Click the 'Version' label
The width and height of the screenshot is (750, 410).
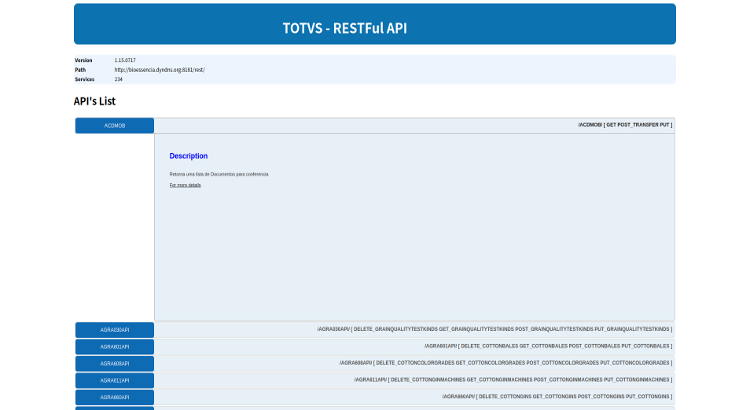[83, 60]
